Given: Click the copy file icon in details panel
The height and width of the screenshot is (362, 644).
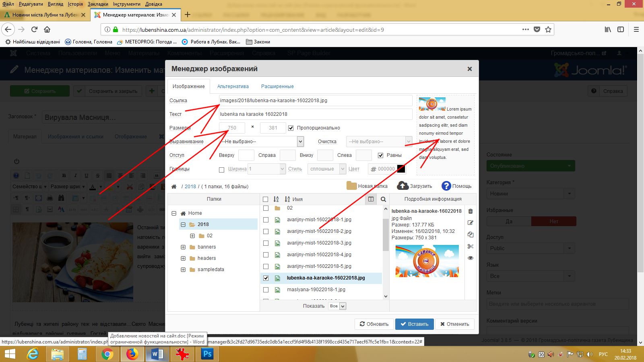Looking at the screenshot, I should pos(471,234).
